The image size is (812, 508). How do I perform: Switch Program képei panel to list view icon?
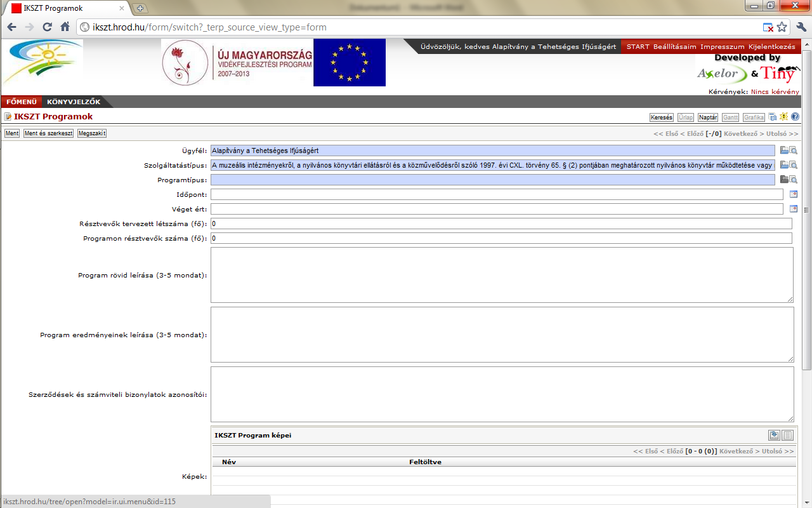pyautogui.click(x=788, y=435)
